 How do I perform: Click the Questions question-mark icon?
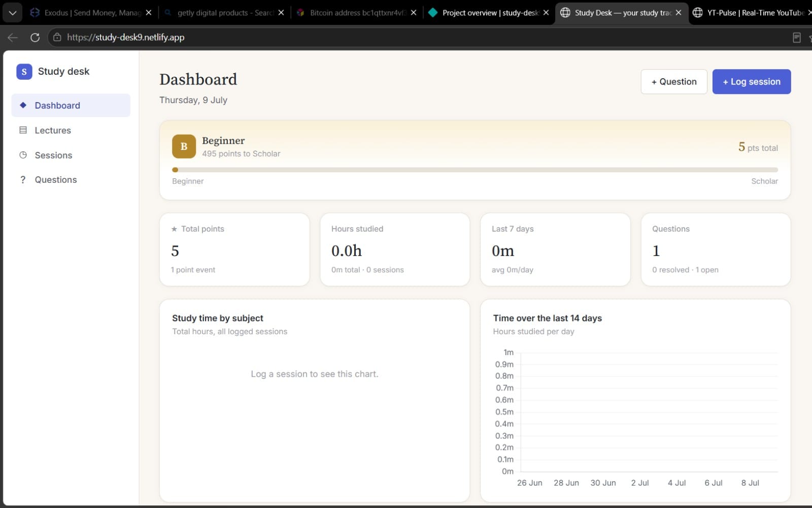click(x=23, y=180)
